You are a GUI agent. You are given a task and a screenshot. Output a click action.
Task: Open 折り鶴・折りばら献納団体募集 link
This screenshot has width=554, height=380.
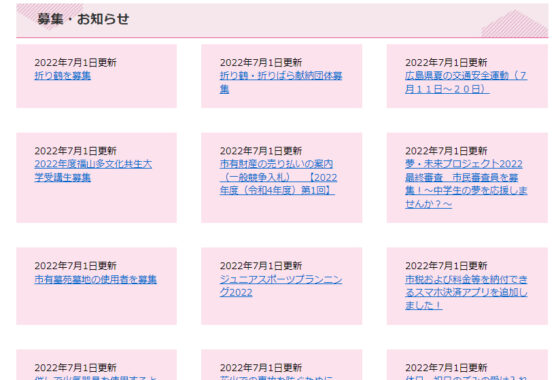(x=281, y=82)
